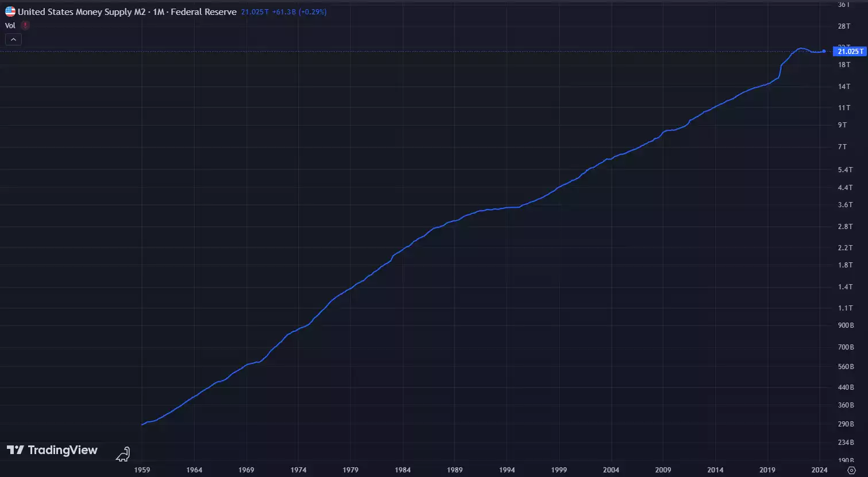Toggle the Vol indicator visibility

(10, 25)
